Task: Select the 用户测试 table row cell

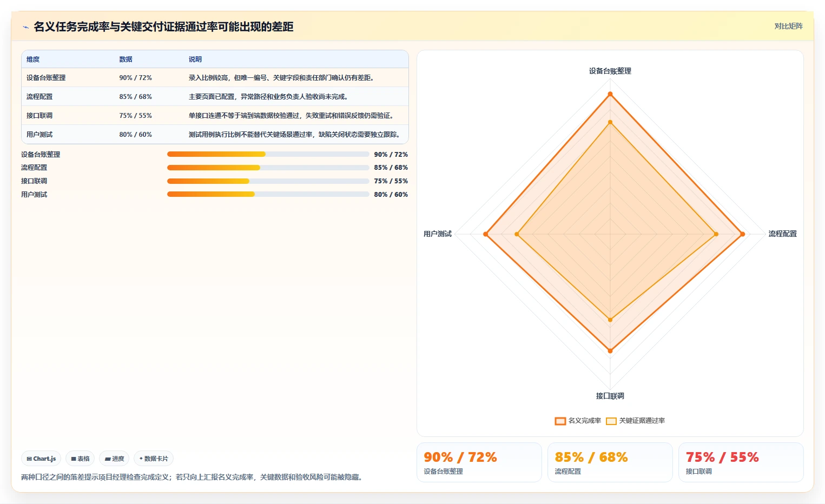Action: [39, 135]
